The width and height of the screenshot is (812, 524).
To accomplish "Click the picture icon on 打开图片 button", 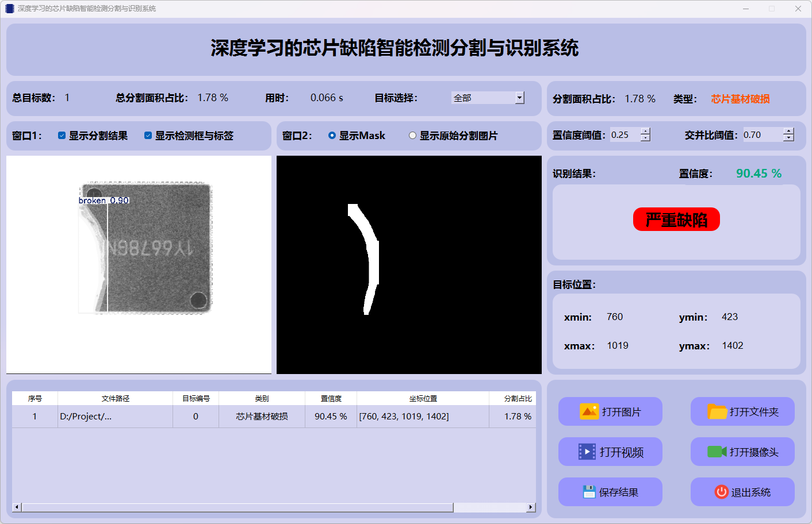I will pos(589,411).
